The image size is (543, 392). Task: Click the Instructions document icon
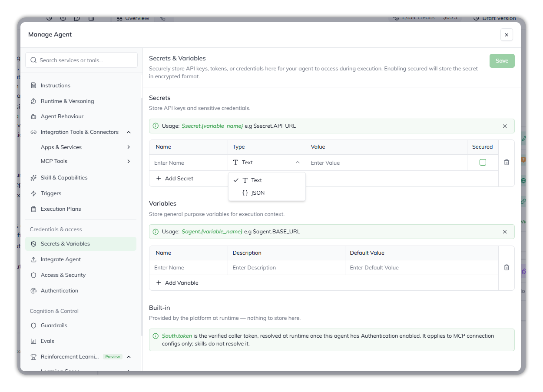pos(33,86)
